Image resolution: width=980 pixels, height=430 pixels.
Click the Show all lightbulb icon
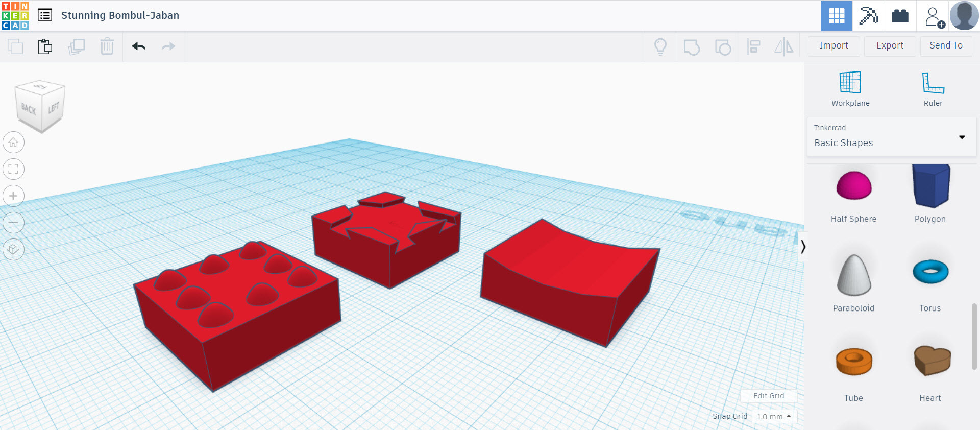[660, 47]
